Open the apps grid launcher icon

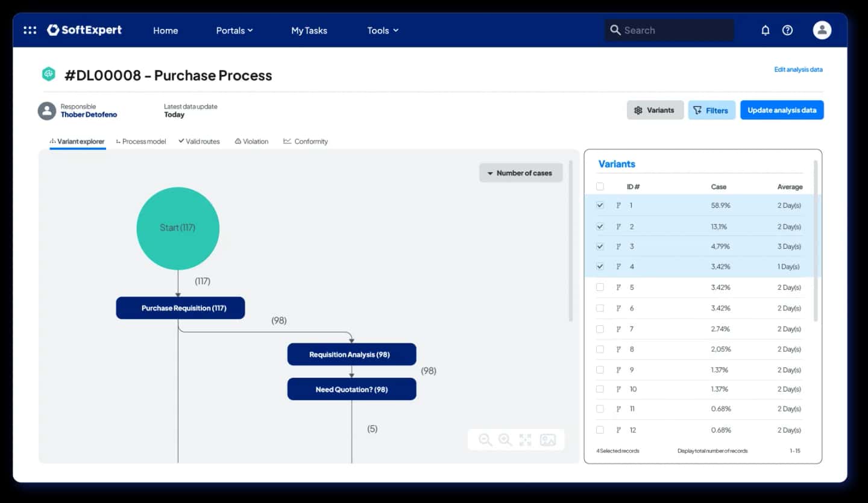tap(30, 30)
